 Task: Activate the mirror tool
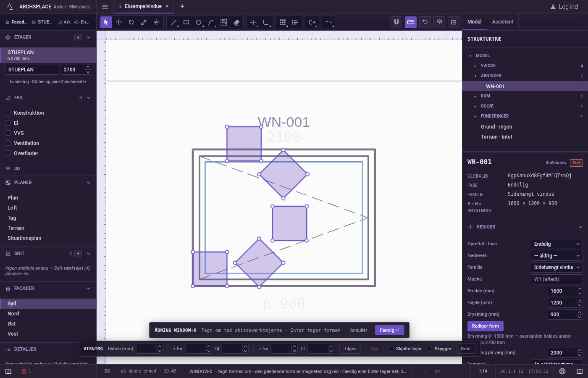(157, 22)
